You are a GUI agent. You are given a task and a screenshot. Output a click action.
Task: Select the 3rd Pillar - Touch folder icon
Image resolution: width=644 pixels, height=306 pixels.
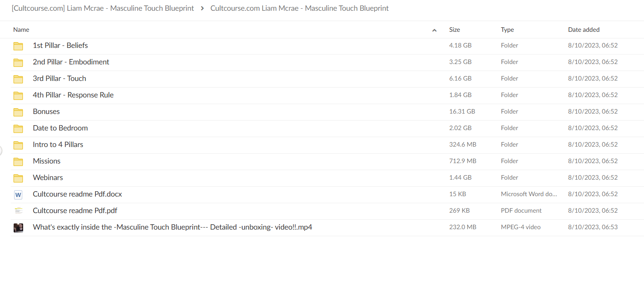18,79
